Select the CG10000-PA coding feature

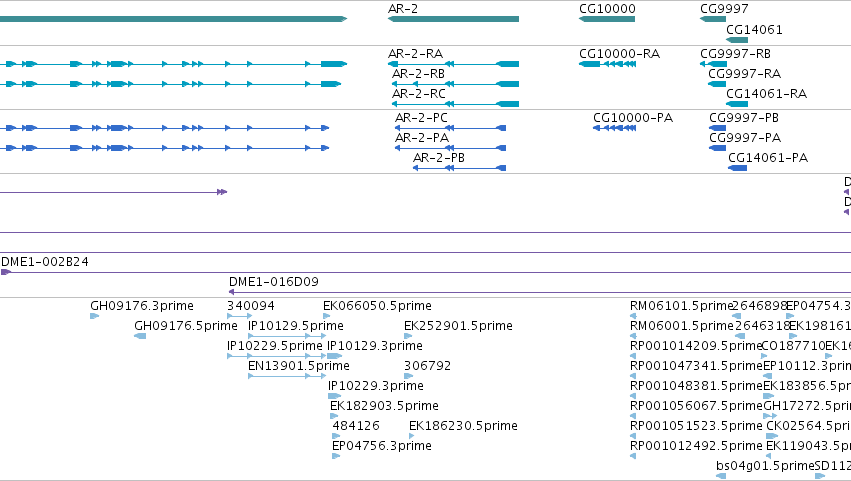click(614, 128)
